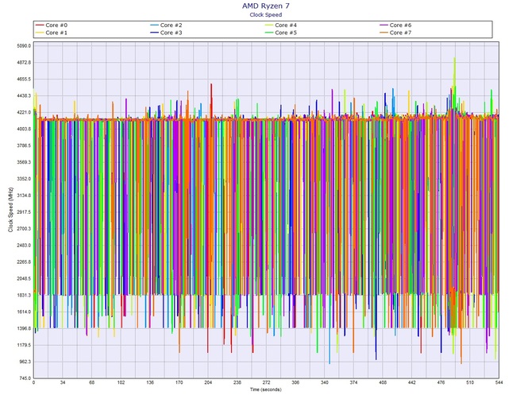Click the 170 seconds x-axis tick
The image size is (532, 399).
[179, 382]
